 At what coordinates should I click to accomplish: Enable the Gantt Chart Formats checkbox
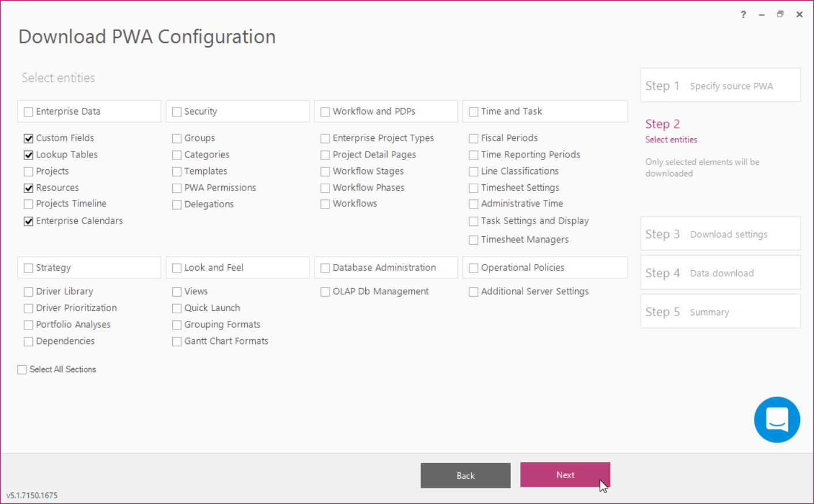click(x=177, y=342)
